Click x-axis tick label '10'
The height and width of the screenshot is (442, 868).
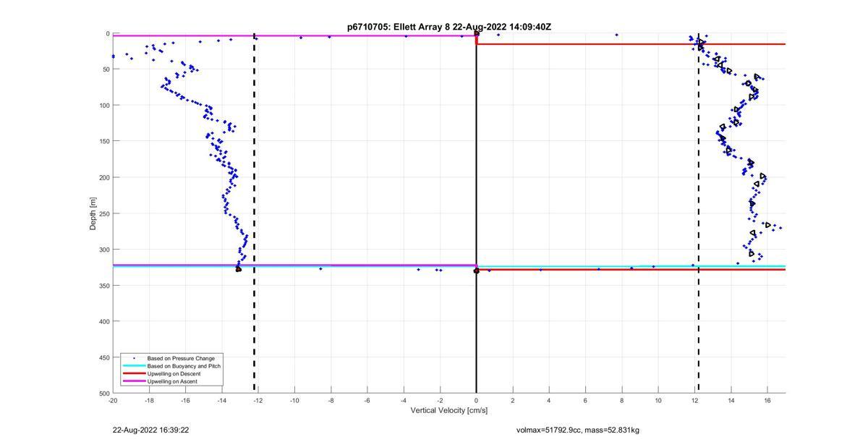658,400
